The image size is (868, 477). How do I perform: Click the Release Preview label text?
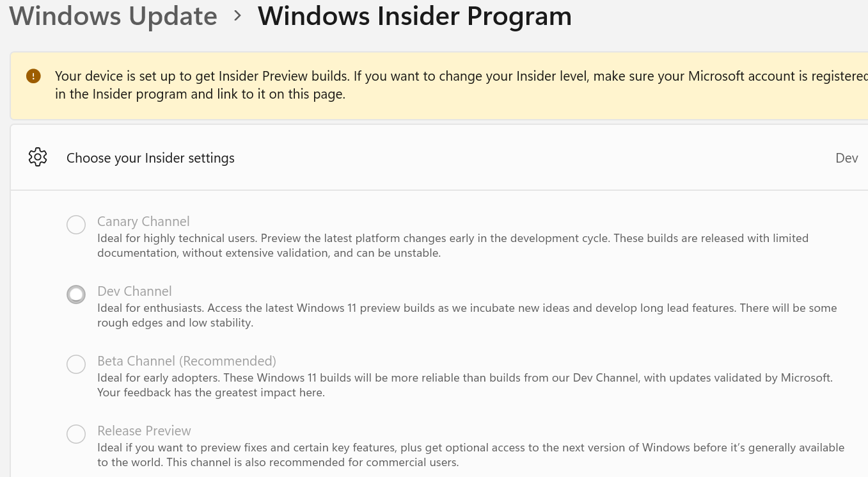coord(144,430)
